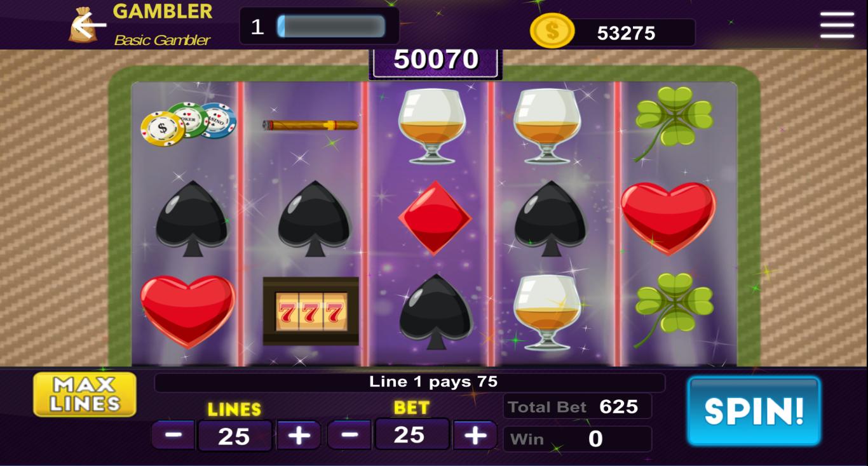
Task: Click the back arrow icon
Action: point(89,25)
